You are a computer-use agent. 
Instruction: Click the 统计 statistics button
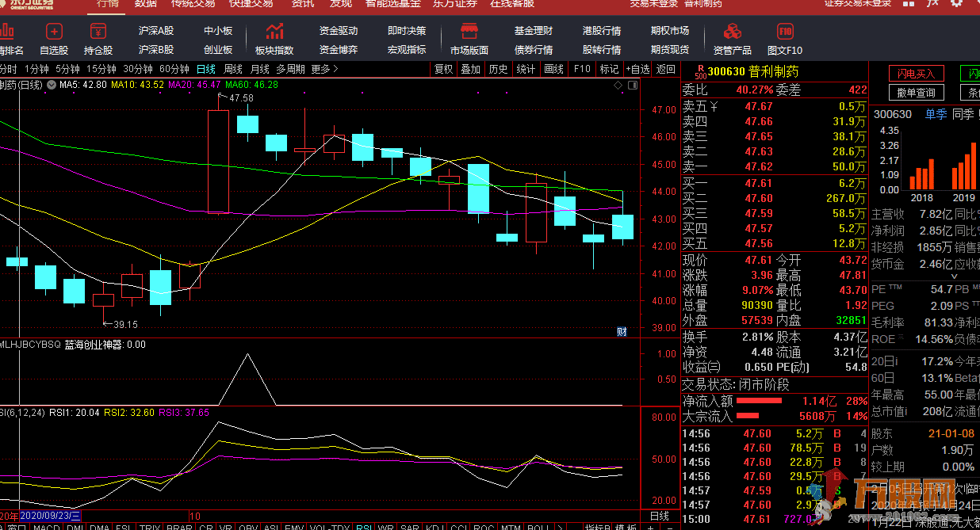click(526, 69)
